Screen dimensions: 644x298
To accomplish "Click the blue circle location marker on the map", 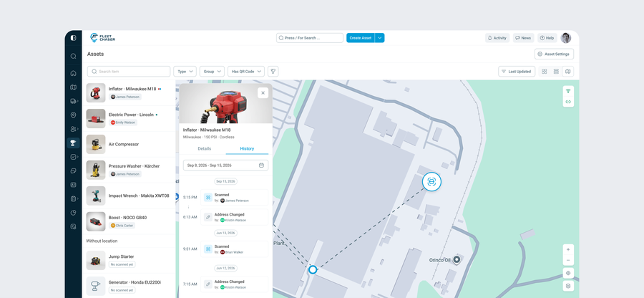I will click(313, 269).
